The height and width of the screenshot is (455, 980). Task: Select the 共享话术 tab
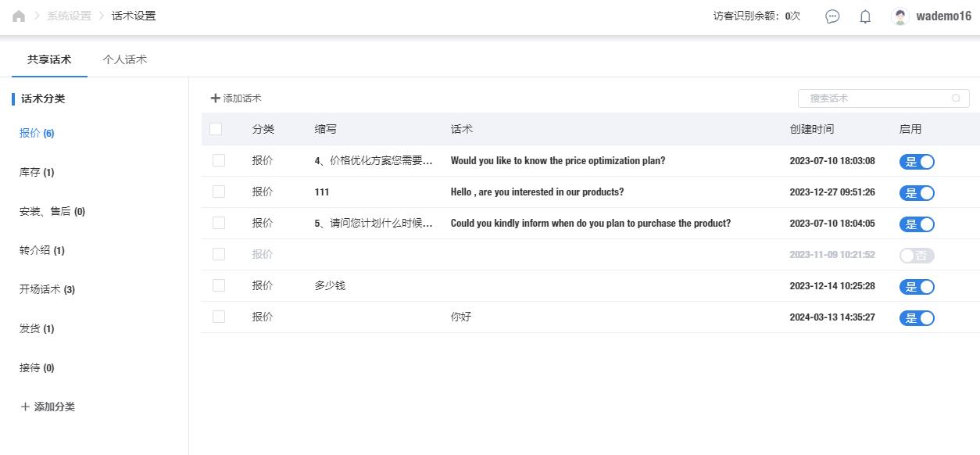(49, 59)
